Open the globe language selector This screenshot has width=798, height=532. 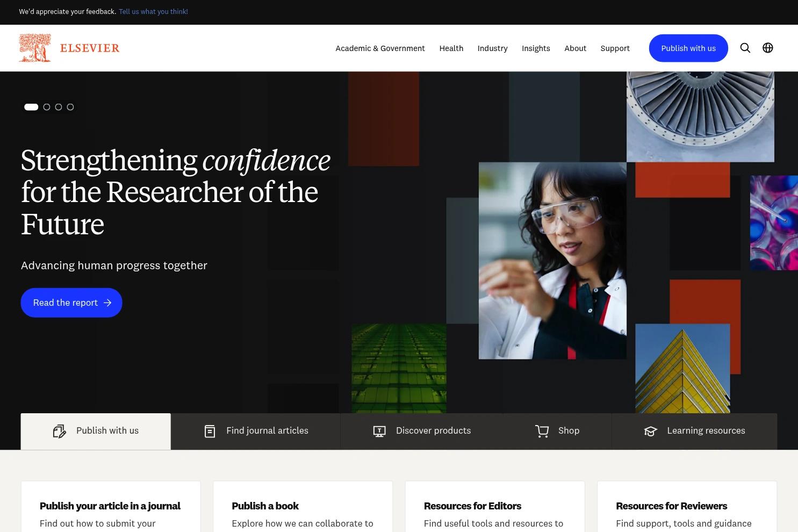(x=768, y=48)
